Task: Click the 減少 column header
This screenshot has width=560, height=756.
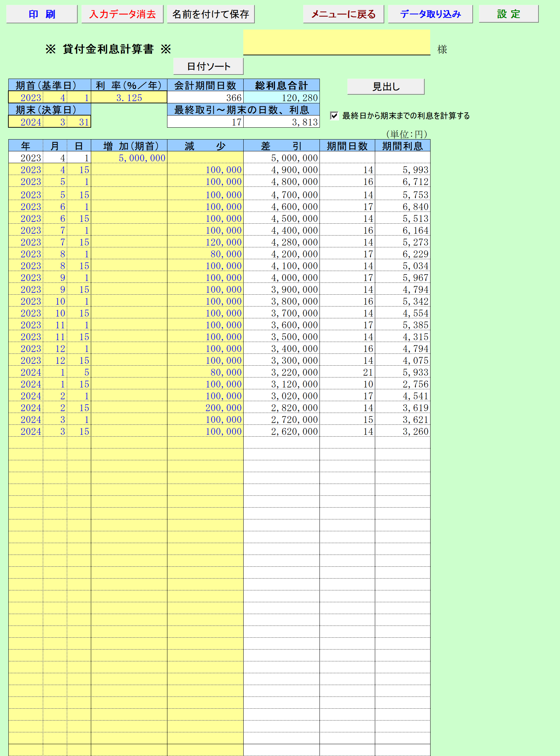Action: click(205, 146)
